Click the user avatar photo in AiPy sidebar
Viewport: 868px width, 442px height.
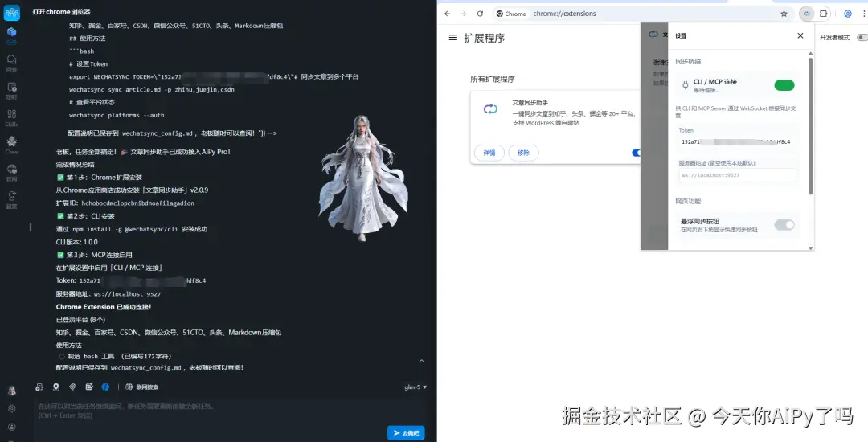(x=11, y=391)
